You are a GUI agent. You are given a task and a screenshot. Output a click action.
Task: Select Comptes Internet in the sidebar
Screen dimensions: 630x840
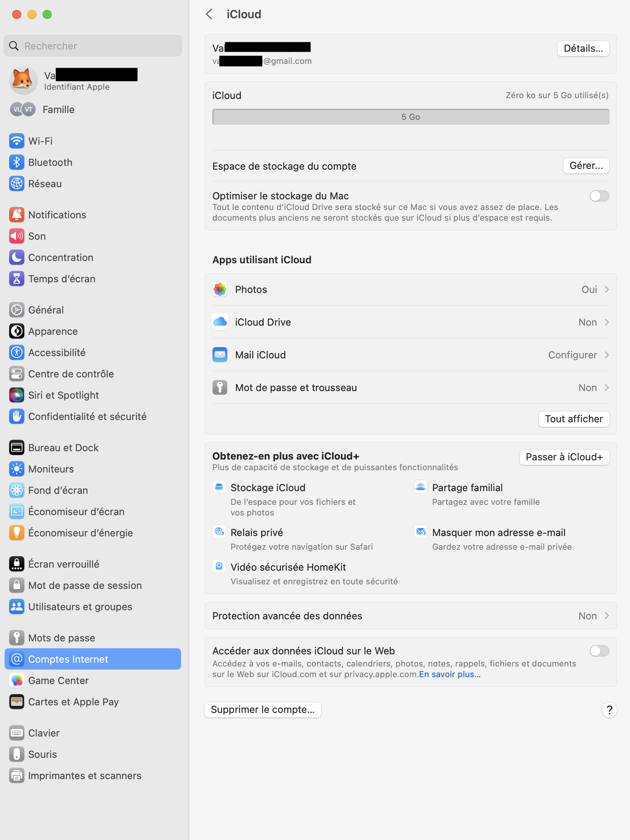coord(93,659)
